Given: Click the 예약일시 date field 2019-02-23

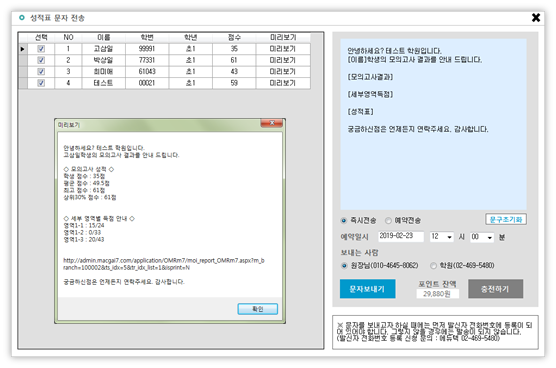Looking at the screenshot, I should click(x=401, y=236).
